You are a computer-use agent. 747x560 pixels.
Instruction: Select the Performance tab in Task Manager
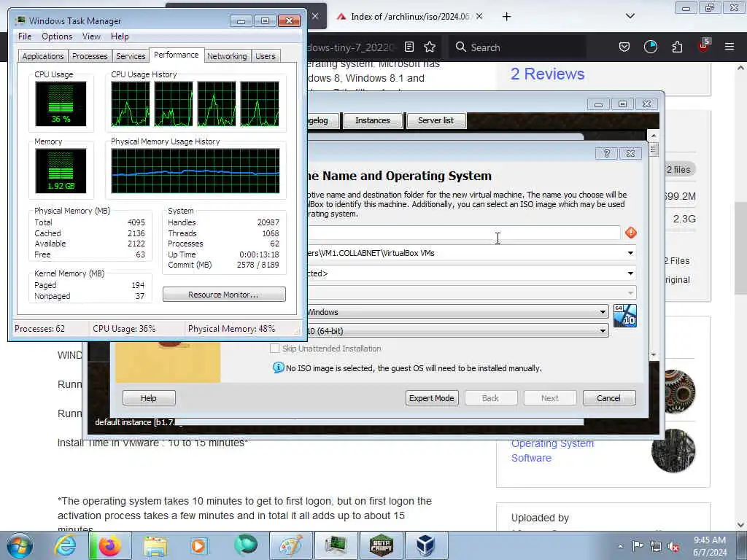177,55
